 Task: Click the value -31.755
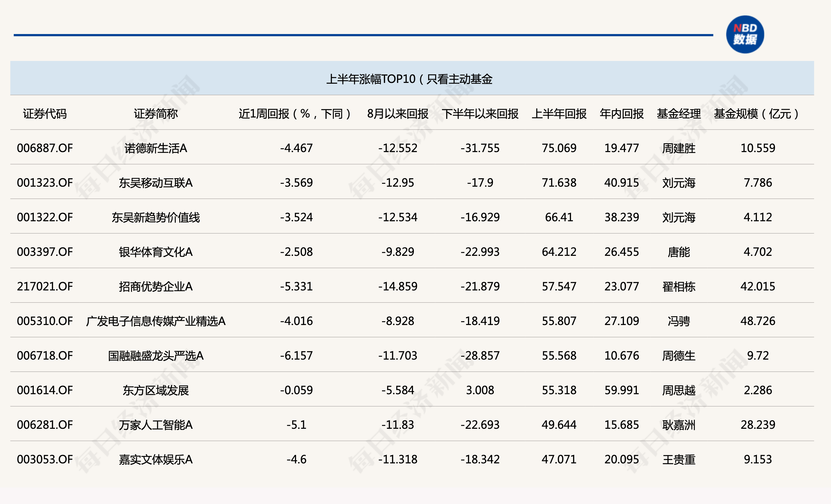click(480, 148)
